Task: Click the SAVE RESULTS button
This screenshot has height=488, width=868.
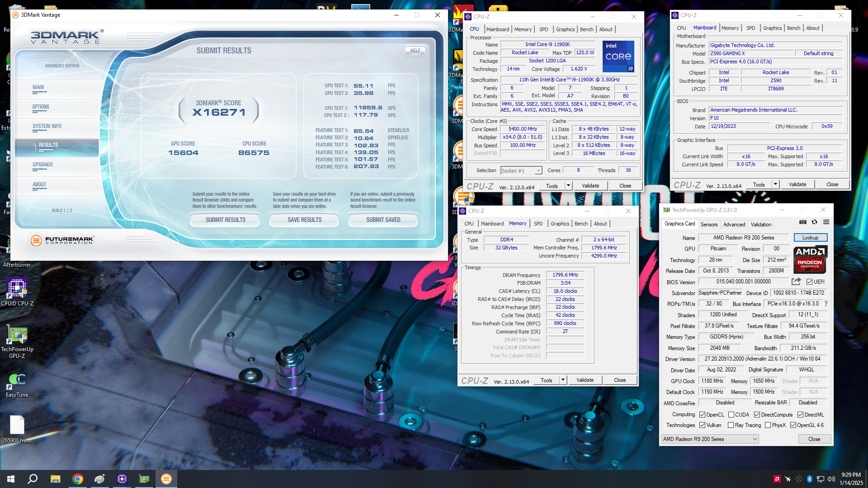Action: (305, 220)
